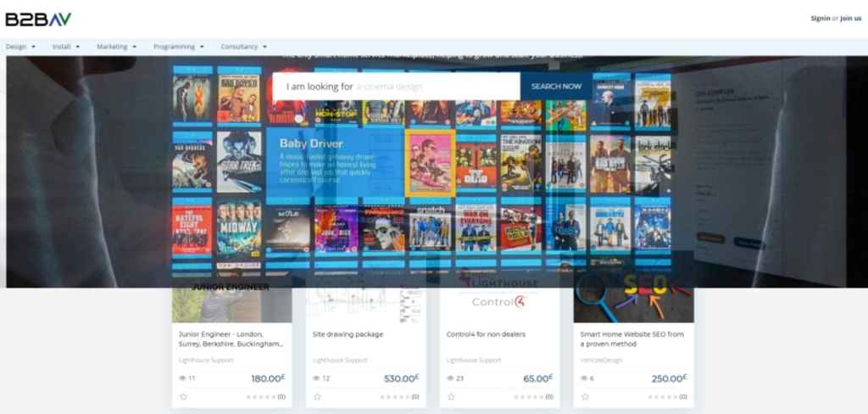Expand the Marketing menu
The width and height of the screenshot is (868, 414).
(117, 48)
